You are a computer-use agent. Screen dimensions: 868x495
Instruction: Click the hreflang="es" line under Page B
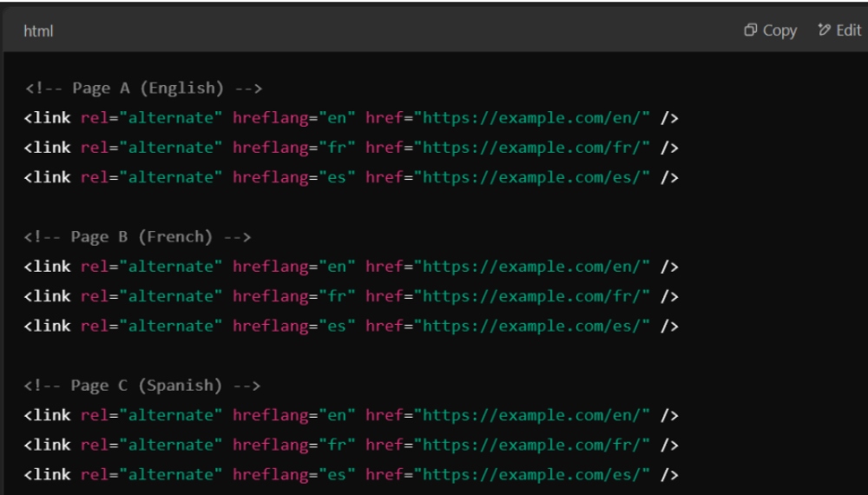[x=351, y=327]
